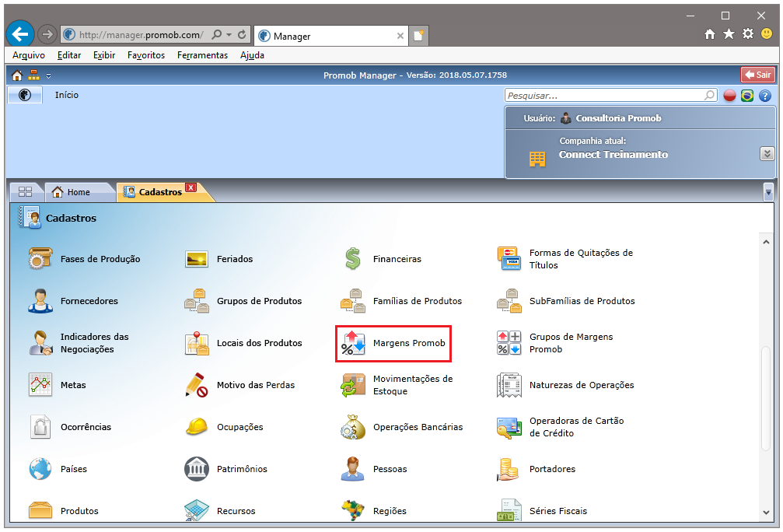Open the Ocupações hard hat icon
Viewport: 783px width, 532px height.
tap(197, 426)
